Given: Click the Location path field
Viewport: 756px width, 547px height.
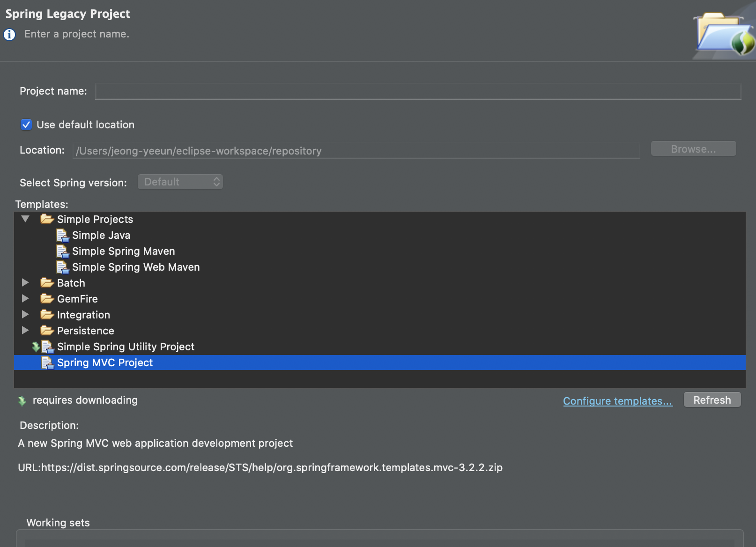Looking at the screenshot, I should coord(356,150).
